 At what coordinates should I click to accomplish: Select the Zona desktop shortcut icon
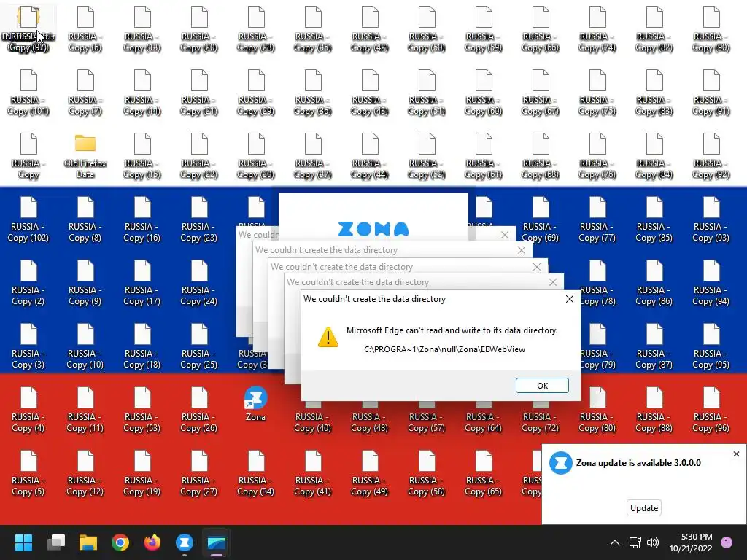tap(255, 404)
